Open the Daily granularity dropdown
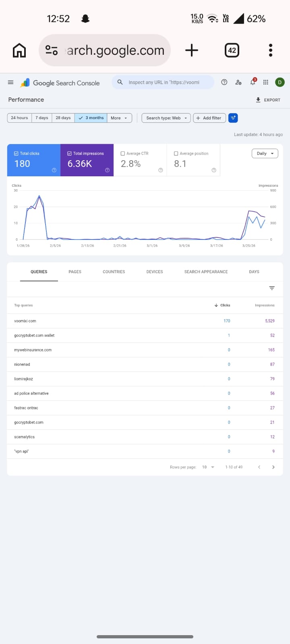Viewport: 290px width, 644px height. coord(265,153)
